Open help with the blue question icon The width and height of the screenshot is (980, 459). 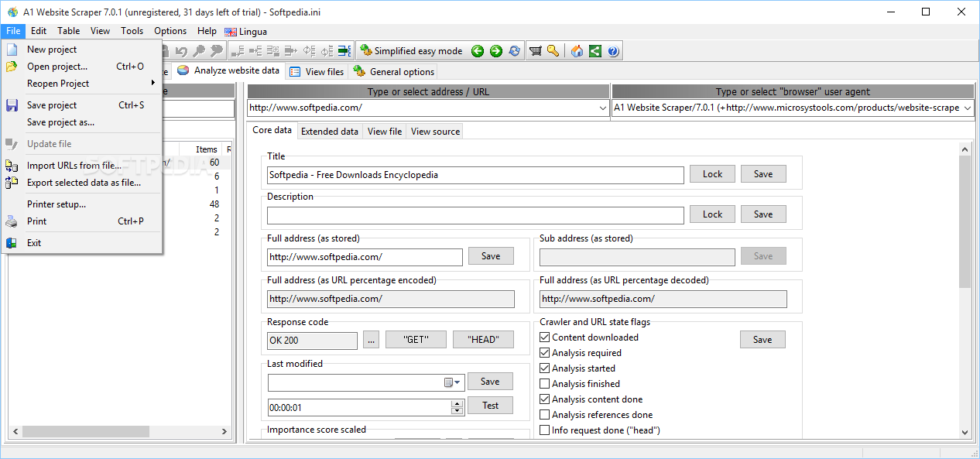click(613, 51)
